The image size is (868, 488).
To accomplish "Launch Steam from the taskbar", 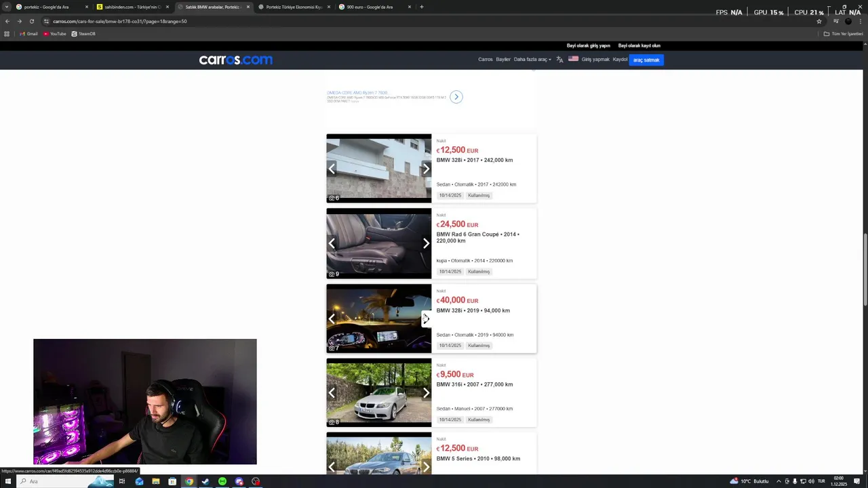I will 205,481.
